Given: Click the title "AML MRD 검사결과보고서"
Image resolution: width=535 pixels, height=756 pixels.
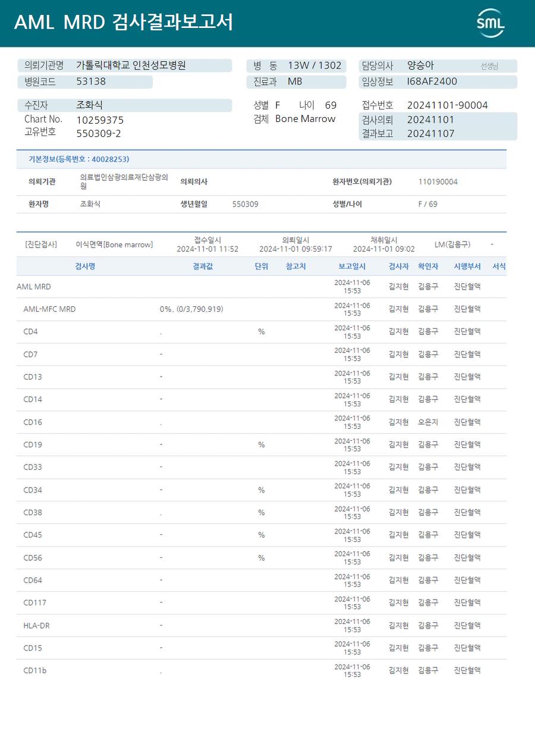Looking at the screenshot, I should click(124, 22).
